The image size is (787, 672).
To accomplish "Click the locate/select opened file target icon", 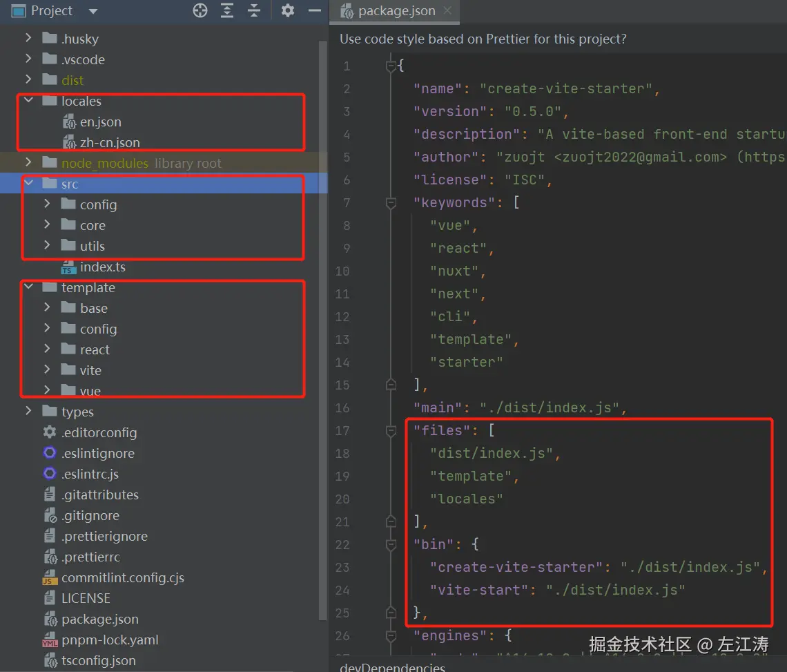I will tap(200, 10).
